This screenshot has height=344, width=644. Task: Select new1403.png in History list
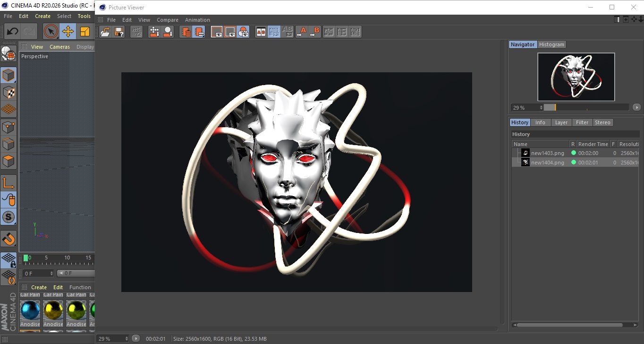pos(547,153)
